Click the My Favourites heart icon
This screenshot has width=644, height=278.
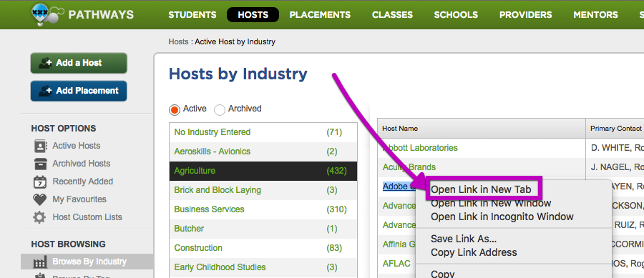(40, 199)
